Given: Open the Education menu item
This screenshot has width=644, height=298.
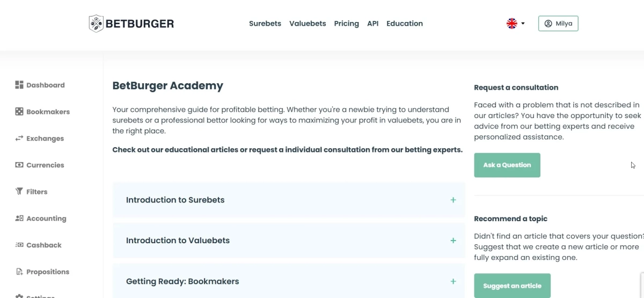Looking at the screenshot, I should coord(405,24).
